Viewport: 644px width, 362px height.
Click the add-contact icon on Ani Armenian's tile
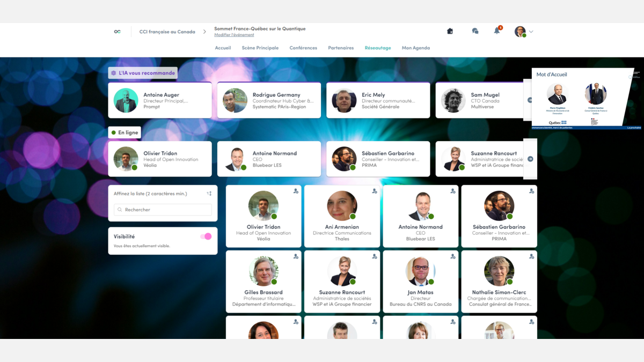(x=375, y=191)
